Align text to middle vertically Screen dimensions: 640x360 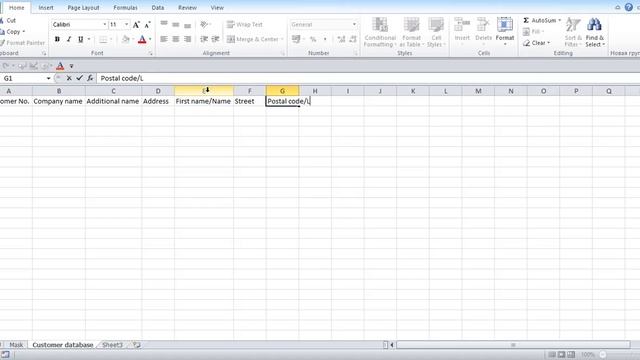176,24
